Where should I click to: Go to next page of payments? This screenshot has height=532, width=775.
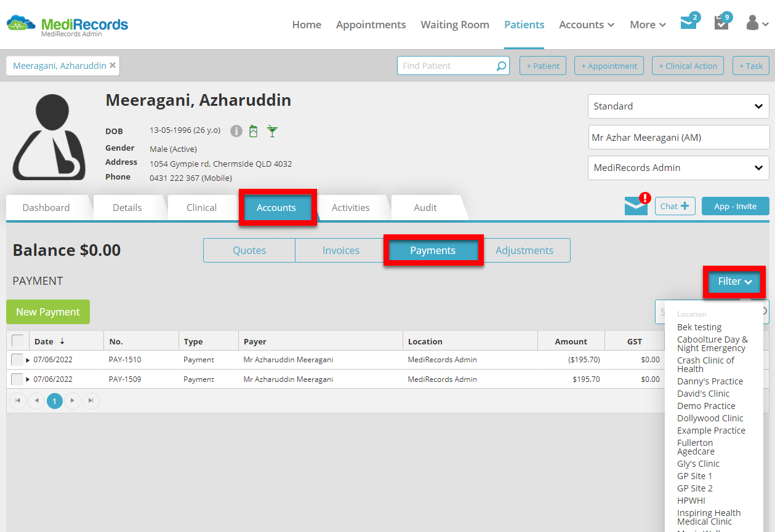point(73,401)
